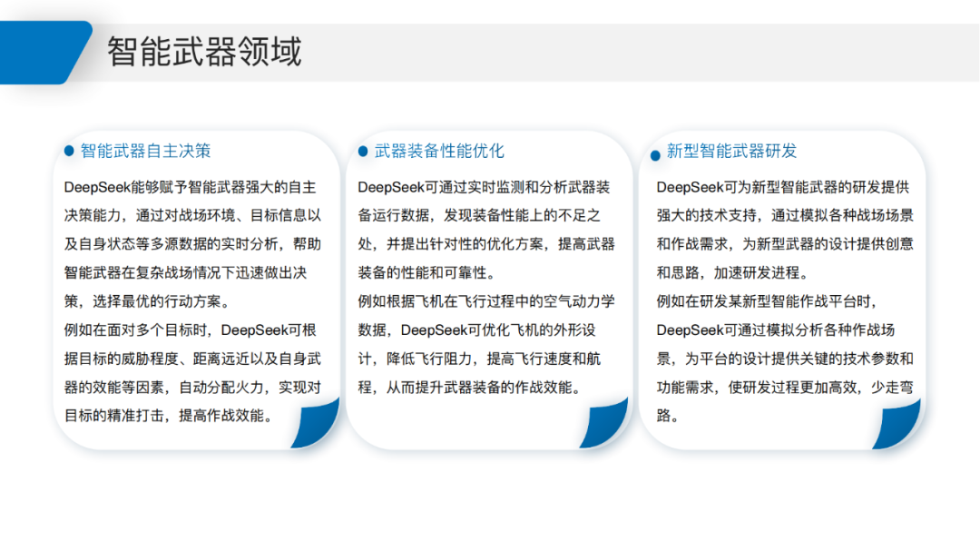
Task: Click line 目标的精准打击，提高作战效能。
Action: click(x=171, y=415)
